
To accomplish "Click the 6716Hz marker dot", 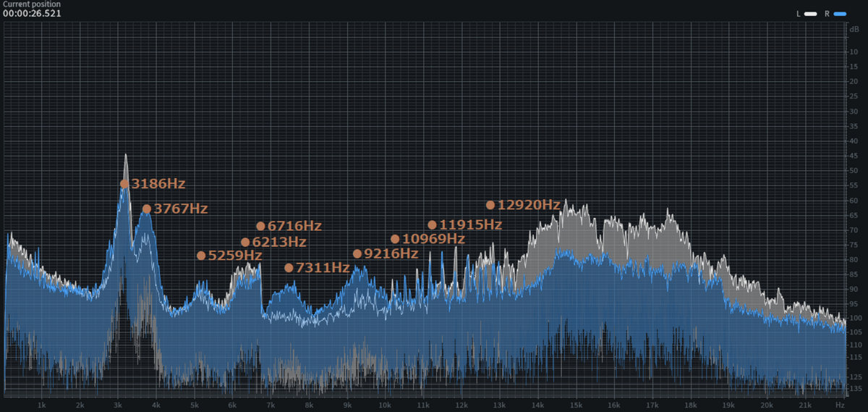I will (260, 226).
